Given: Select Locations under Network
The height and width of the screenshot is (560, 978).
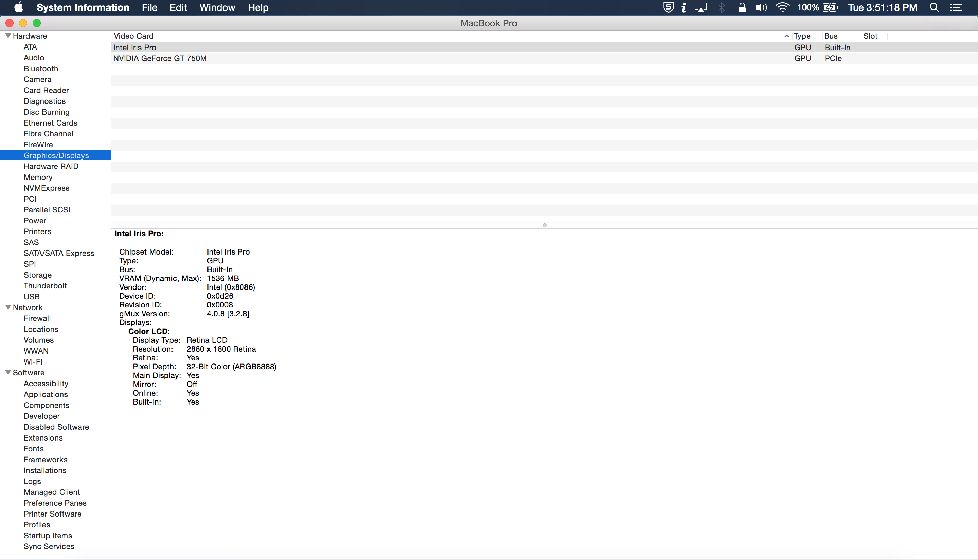Looking at the screenshot, I should tap(41, 329).
